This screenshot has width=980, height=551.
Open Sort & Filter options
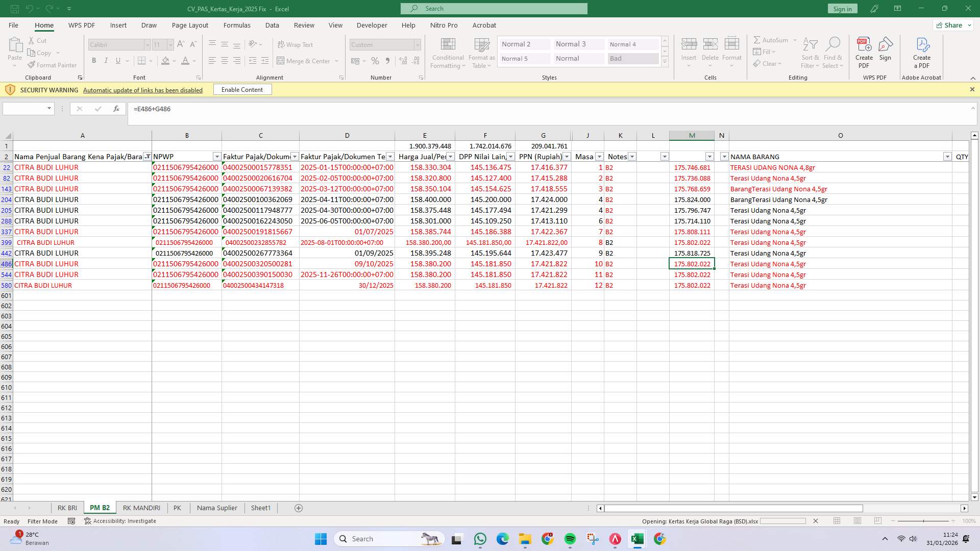click(x=811, y=53)
